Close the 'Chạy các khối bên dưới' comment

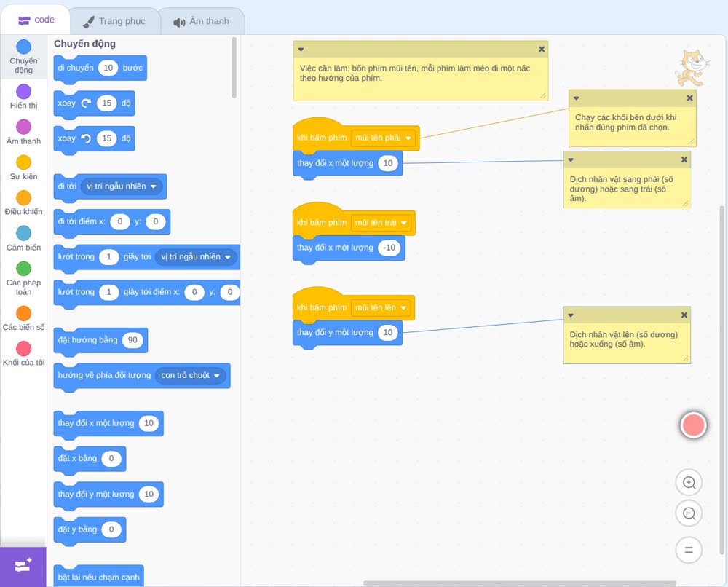click(x=690, y=98)
